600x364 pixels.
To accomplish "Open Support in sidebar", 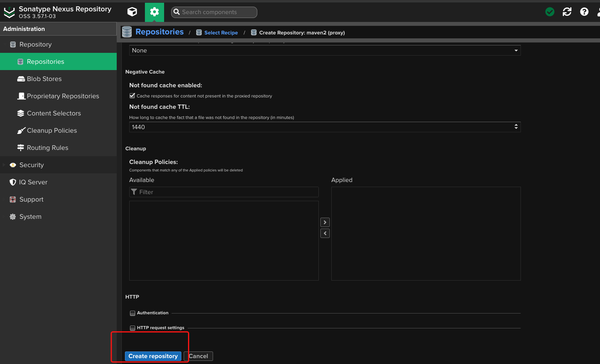I will (x=58, y=199).
